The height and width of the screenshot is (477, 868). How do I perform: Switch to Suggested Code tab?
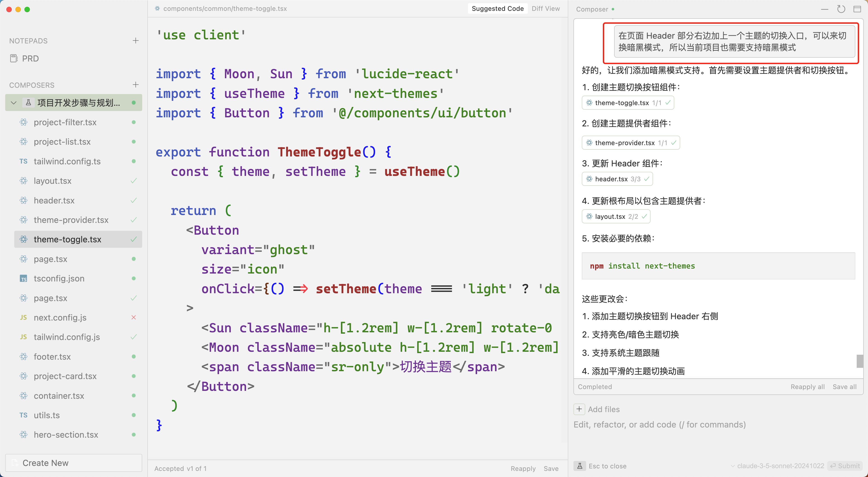pyautogui.click(x=497, y=8)
